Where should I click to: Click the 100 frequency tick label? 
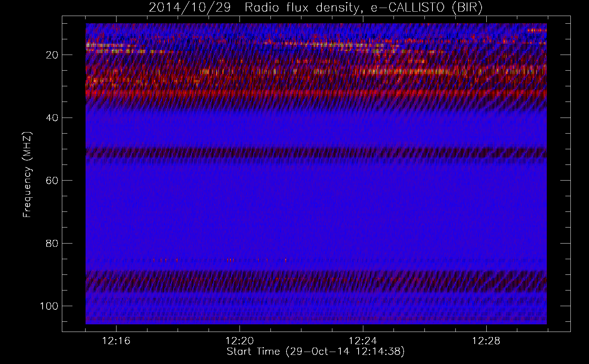click(50, 306)
